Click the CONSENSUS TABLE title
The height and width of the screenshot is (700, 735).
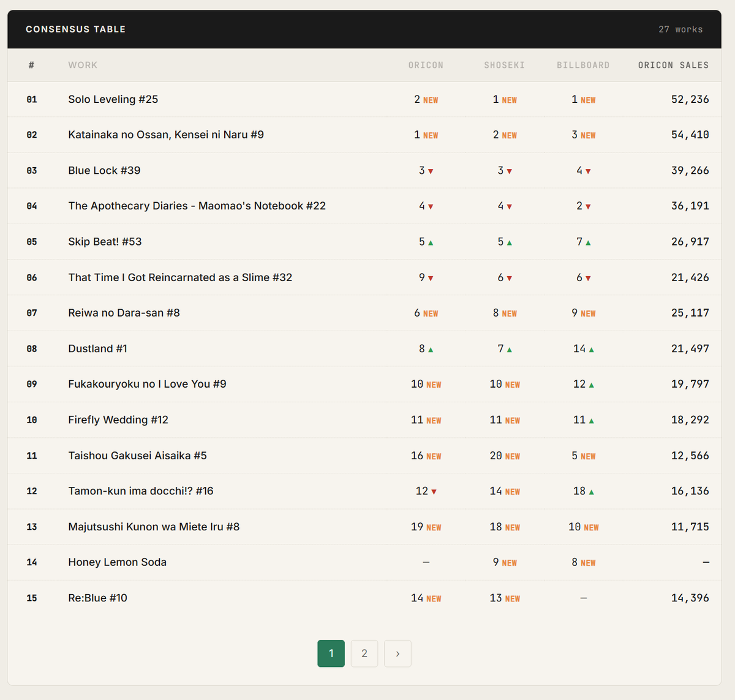point(75,29)
